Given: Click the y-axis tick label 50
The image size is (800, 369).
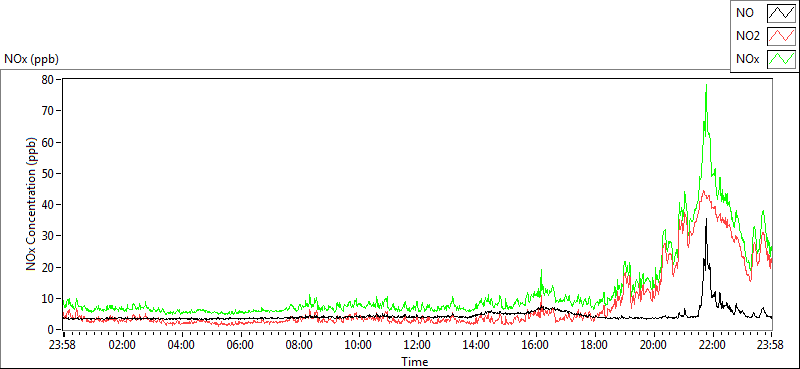Looking at the screenshot, I should [x=49, y=174].
